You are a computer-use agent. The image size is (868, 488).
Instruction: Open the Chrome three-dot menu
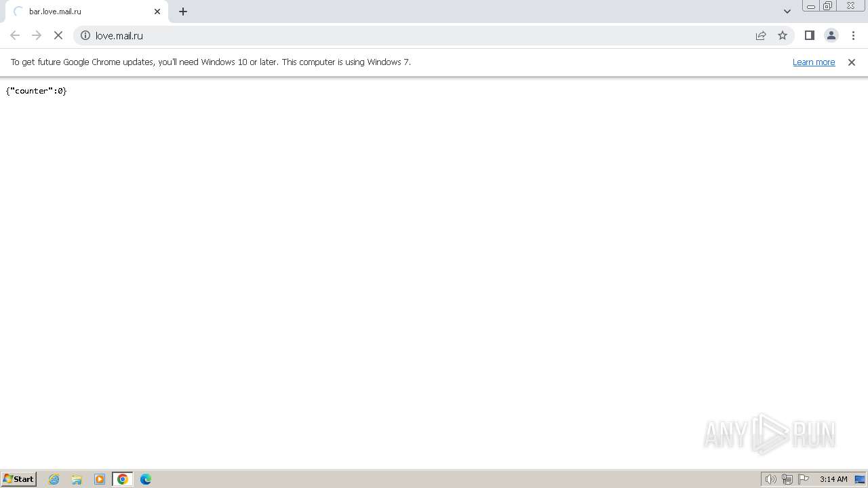853,35
